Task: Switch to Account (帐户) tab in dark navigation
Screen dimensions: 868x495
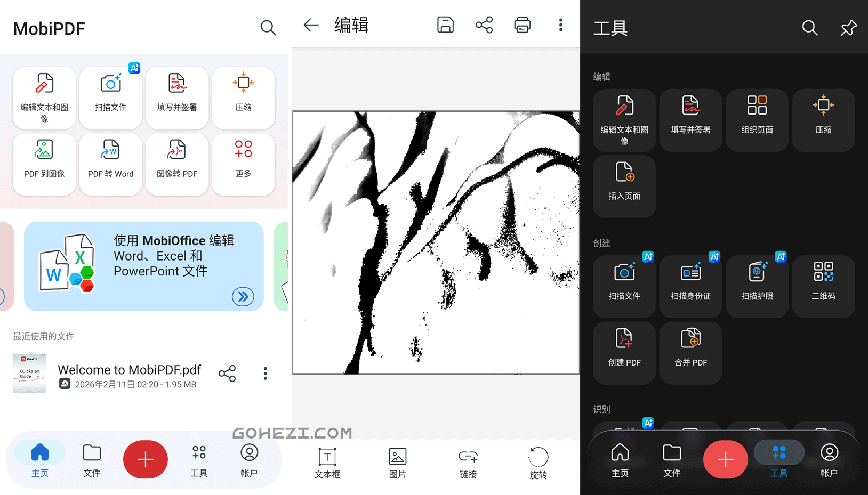Action: point(829,460)
